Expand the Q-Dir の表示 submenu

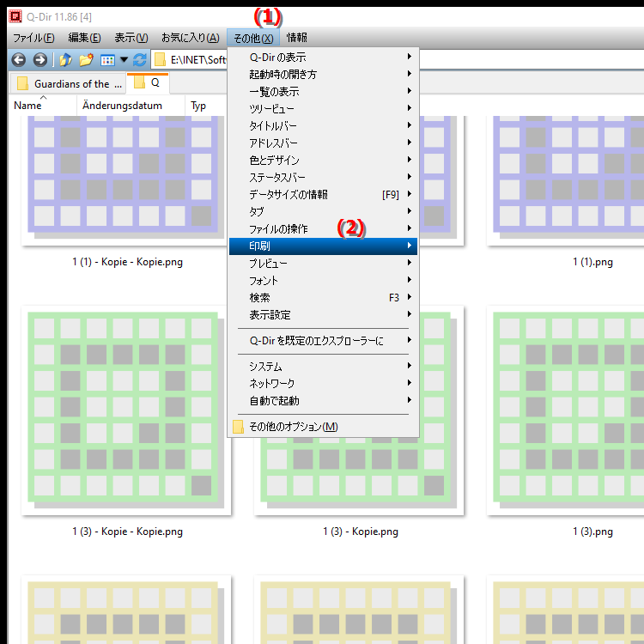pyautogui.click(x=323, y=57)
